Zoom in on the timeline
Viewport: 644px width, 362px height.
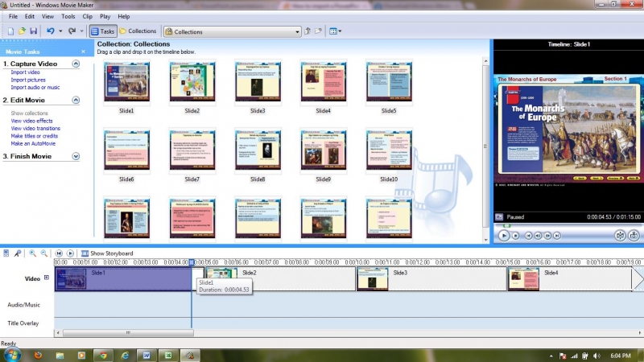tap(32, 253)
